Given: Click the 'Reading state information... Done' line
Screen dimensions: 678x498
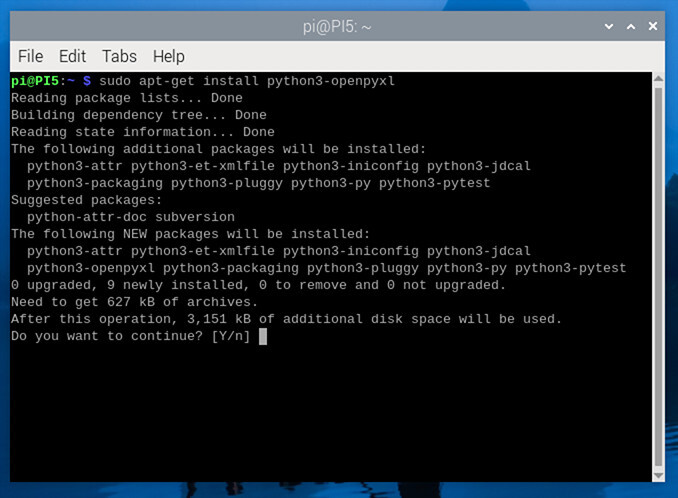Looking at the screenshot, I should (x=143, y=132).
